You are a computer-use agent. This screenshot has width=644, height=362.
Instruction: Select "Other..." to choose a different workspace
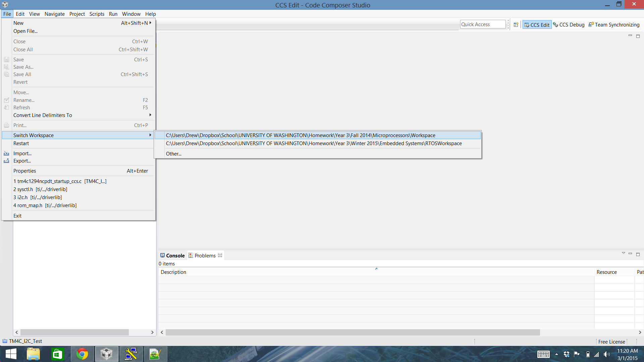tap(174, 154)
